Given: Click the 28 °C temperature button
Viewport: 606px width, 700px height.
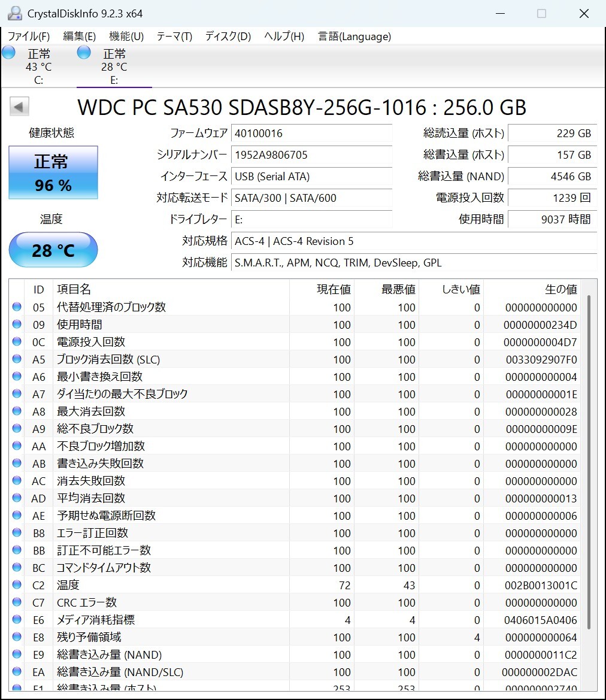Looking at the screenshot, I should pyautogui.click(x=53, y=250).
